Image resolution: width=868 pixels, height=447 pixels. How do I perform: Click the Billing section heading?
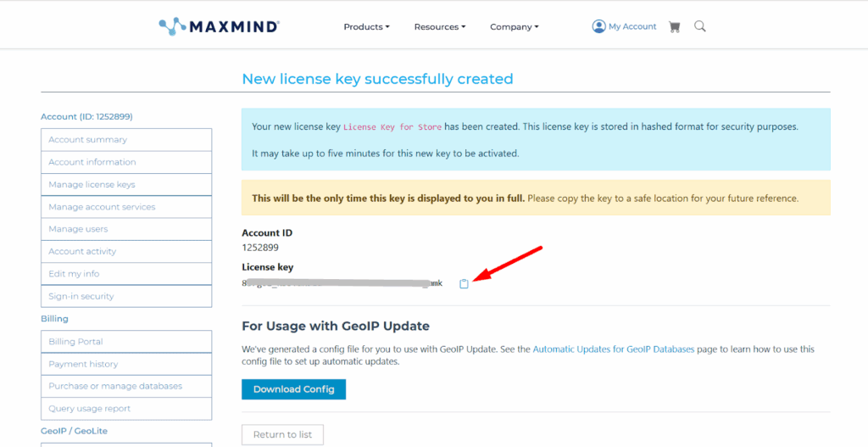pos(55,319)
